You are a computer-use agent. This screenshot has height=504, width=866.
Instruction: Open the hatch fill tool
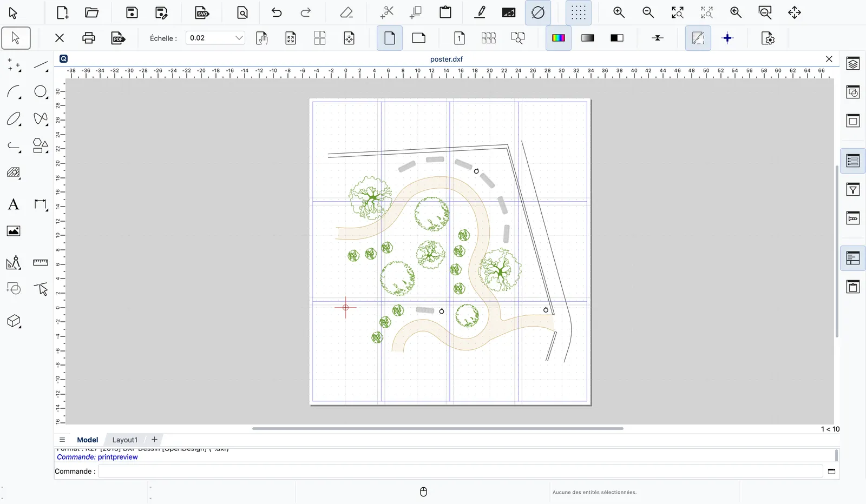pyautogui.click(x=14, y=173)
